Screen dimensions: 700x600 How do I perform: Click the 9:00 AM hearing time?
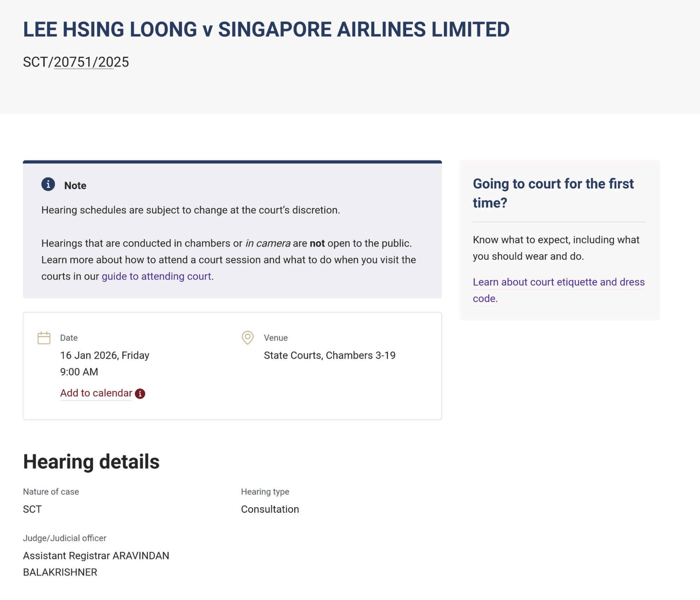79,372
